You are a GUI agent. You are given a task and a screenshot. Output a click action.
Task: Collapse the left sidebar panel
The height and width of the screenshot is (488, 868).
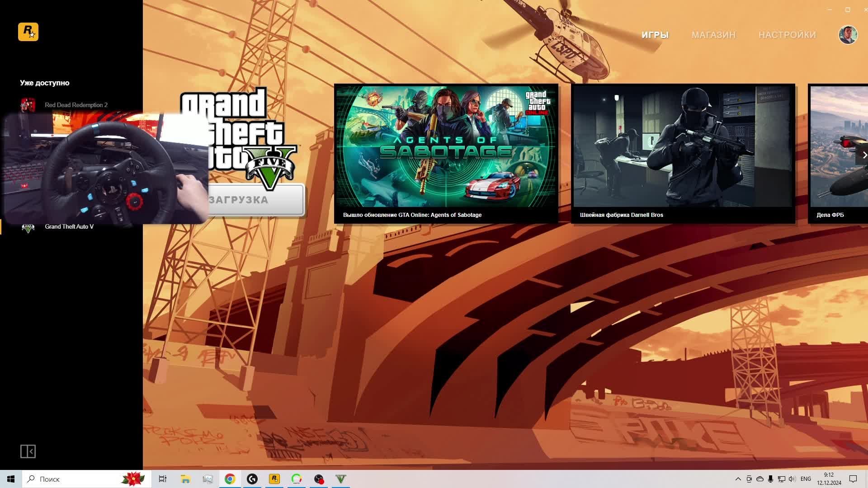(x=28, y=451)
